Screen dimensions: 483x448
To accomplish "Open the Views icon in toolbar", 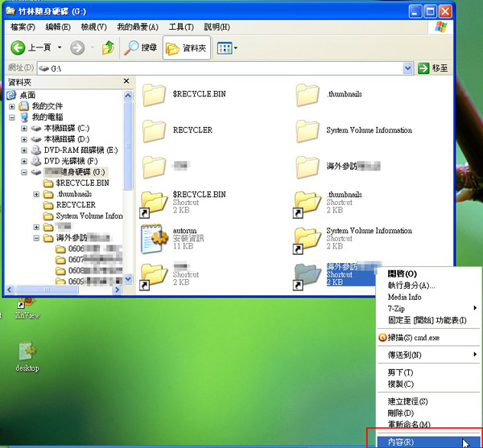I will pos(225,48).
